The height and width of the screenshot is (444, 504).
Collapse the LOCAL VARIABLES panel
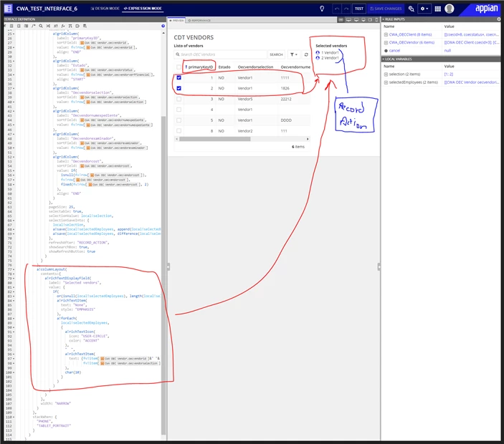coord(384,59)
